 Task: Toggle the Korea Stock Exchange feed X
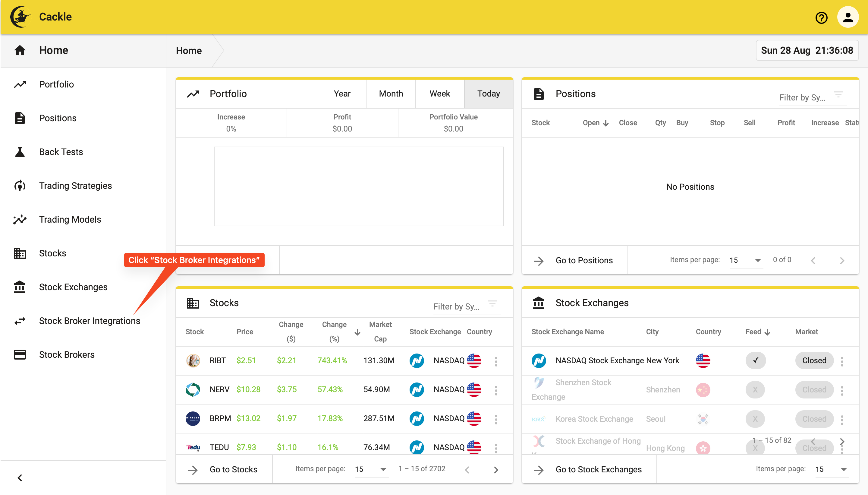click(x=755, y=419)
